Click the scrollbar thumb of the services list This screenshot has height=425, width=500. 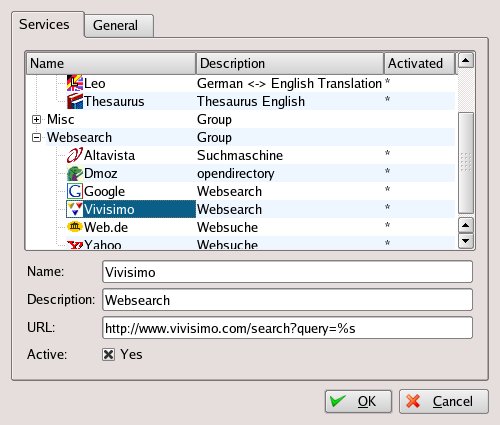[x=466, y=163]
